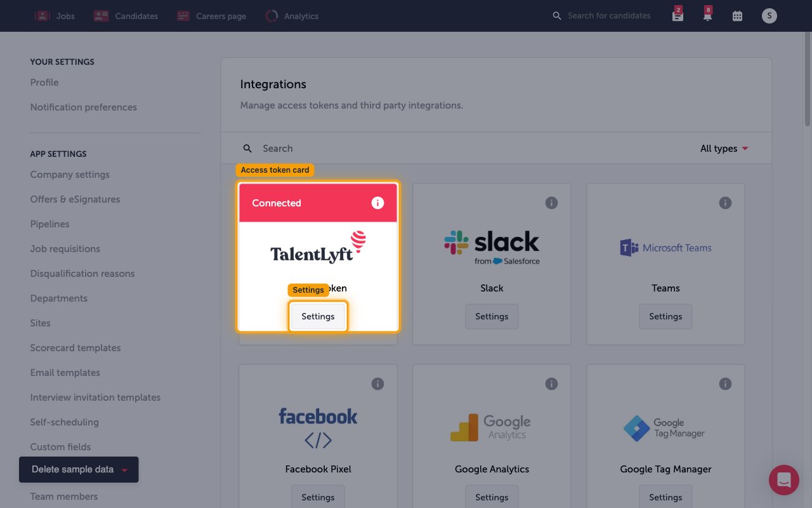
Task: Click the search magnifier in top bar
Action: coord(557,16)
